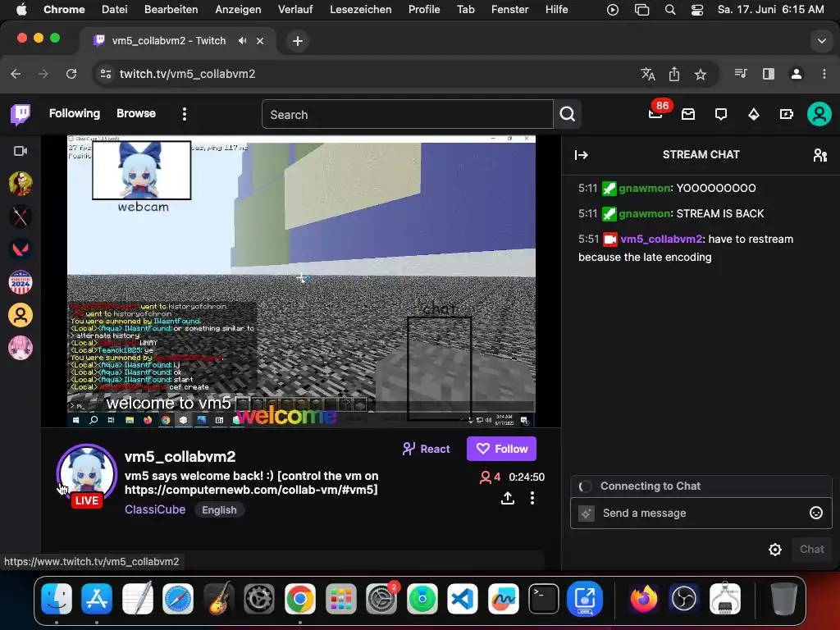This screenshot has height=630, width=840.
Task: Bookmark this page with star
Action: [701, 74]
